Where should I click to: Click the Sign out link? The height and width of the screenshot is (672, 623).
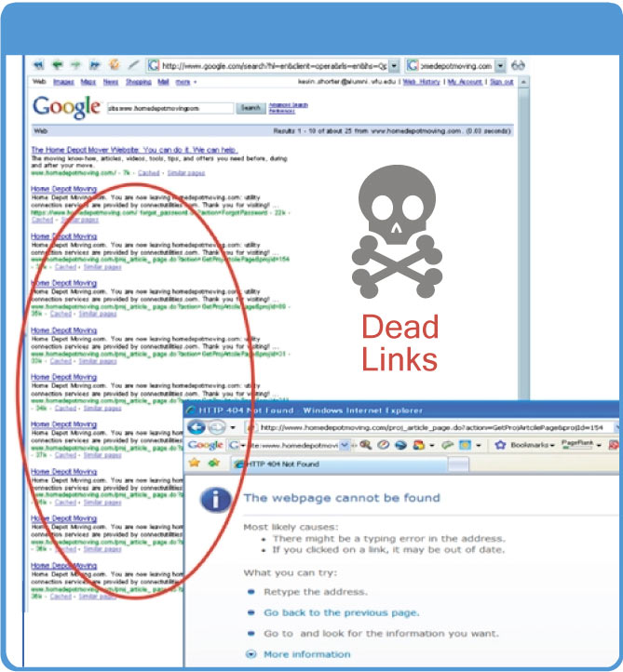tap(501, 83)
